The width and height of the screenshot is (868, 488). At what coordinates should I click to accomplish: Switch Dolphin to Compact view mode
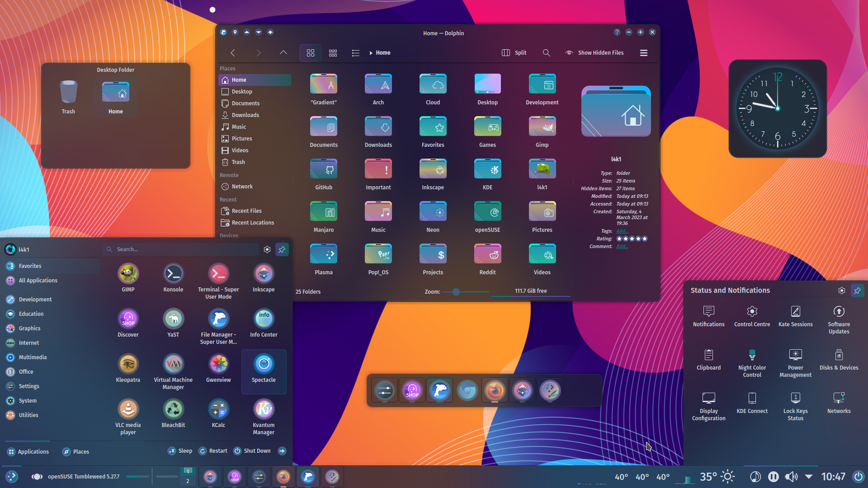pos(333,53)
